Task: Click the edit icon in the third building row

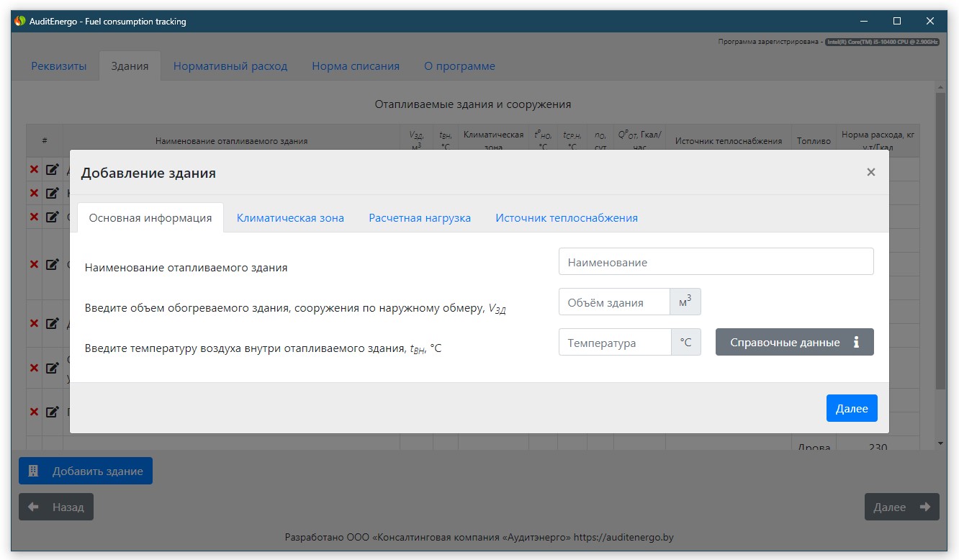Action: click(53, 217)
